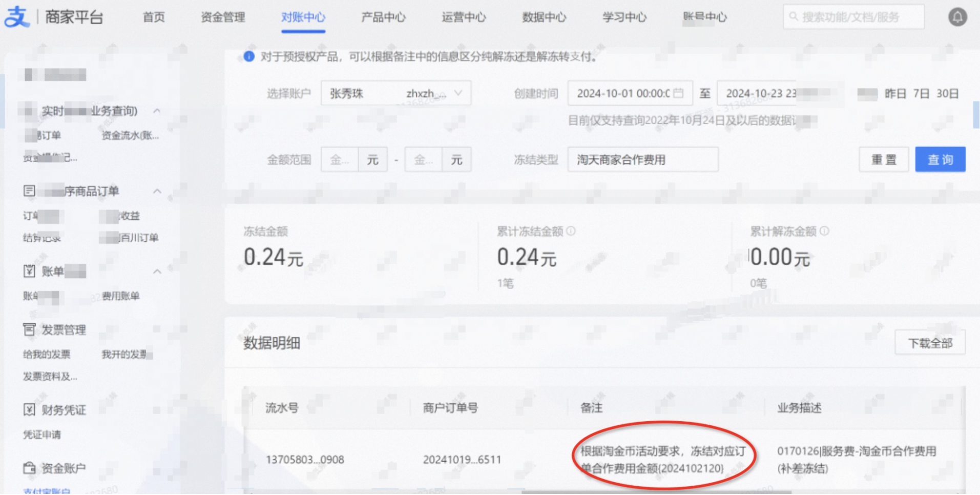Click the 备注 column header
Image resolution: width=980 pixels, height=495 pixels.
[x=591, y=408]
